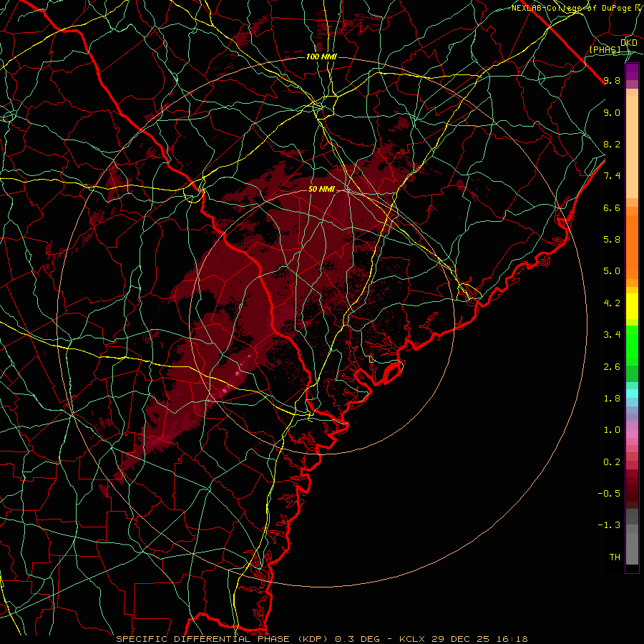Click the 8.2 scale value
644x644 pixels.
pos(612,144)
